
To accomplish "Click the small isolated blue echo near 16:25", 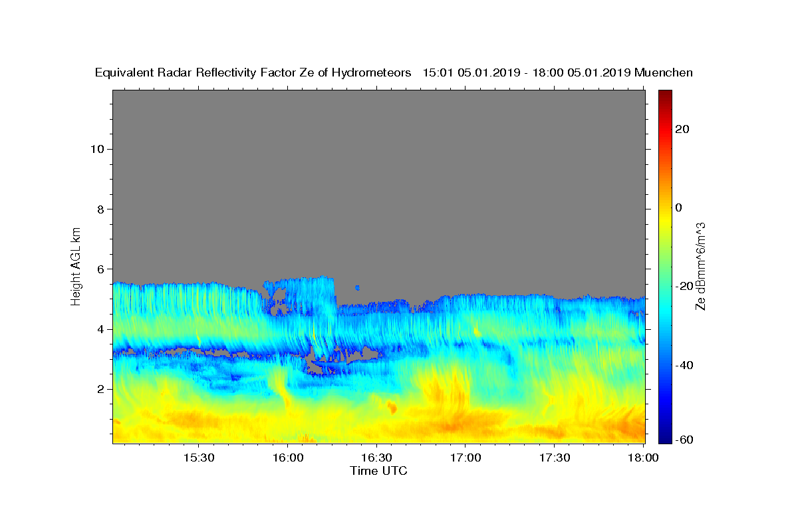I will (358, 287).
